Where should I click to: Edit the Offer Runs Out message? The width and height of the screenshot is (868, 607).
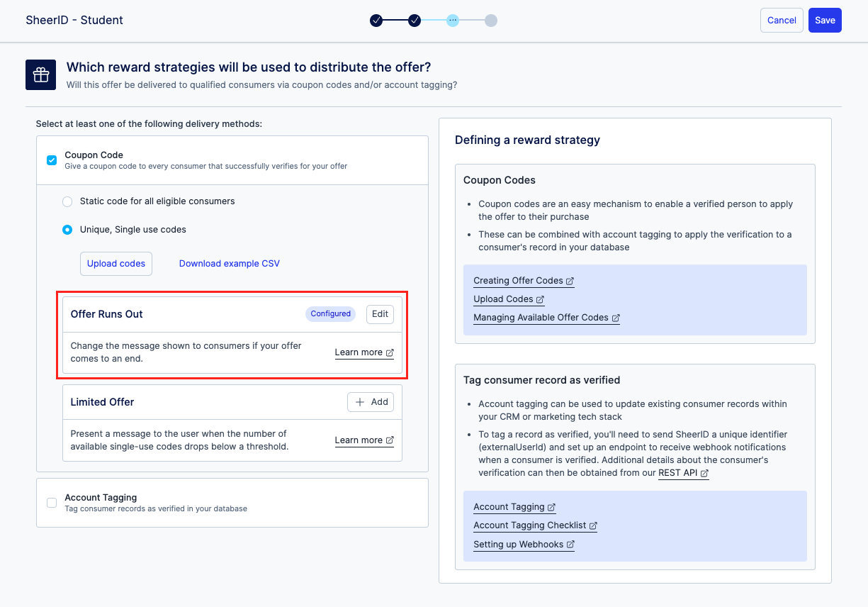pos(380,314)
